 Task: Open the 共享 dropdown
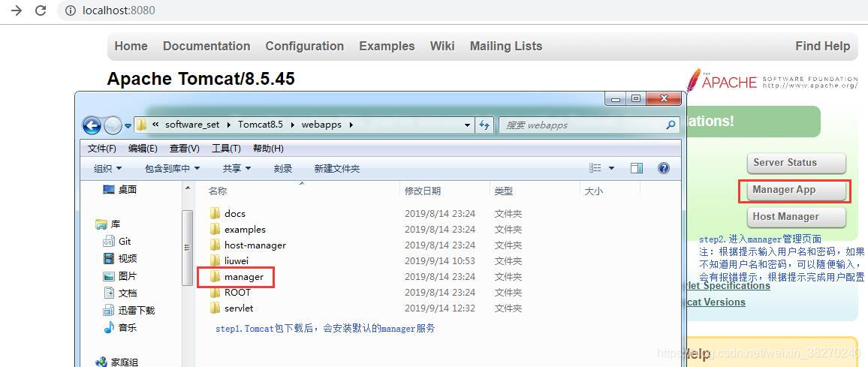[237, 168]
